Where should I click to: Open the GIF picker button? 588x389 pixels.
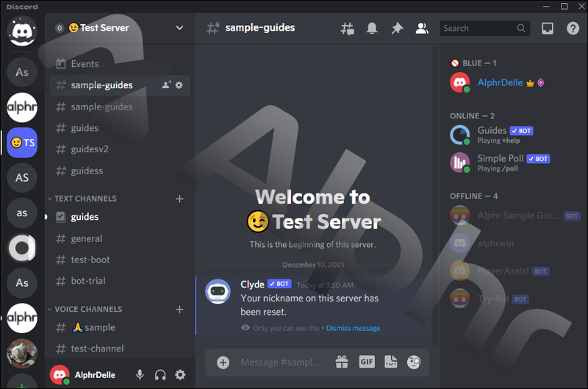pos(367,362)
